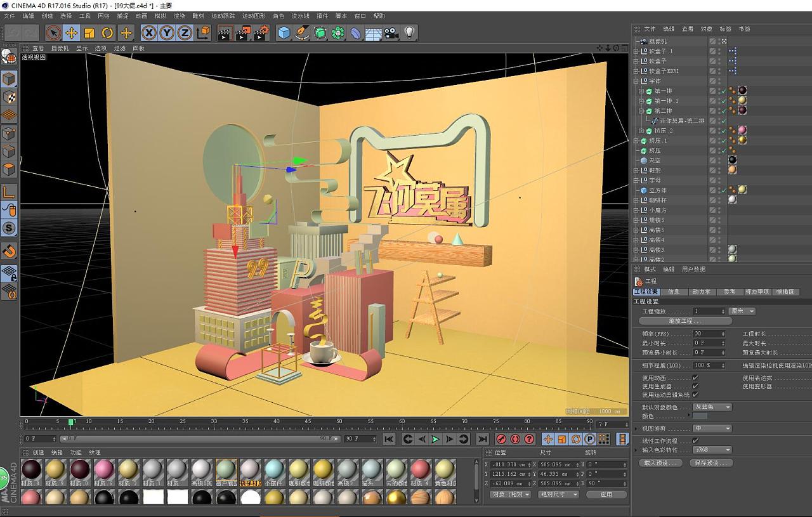Switch to the 动力学 tab
The image size is (812, 517).
tap(702, 292)
